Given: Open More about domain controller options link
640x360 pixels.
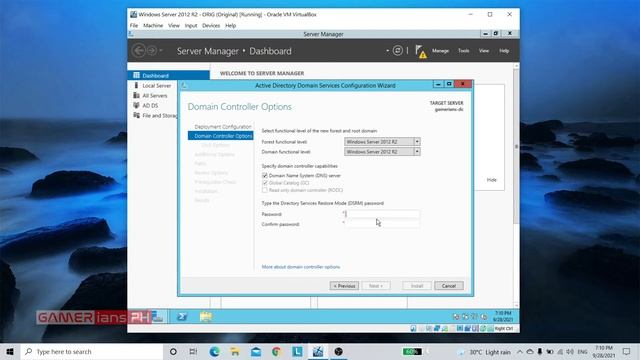Looking at the screenshot, I should click(301, 267).
